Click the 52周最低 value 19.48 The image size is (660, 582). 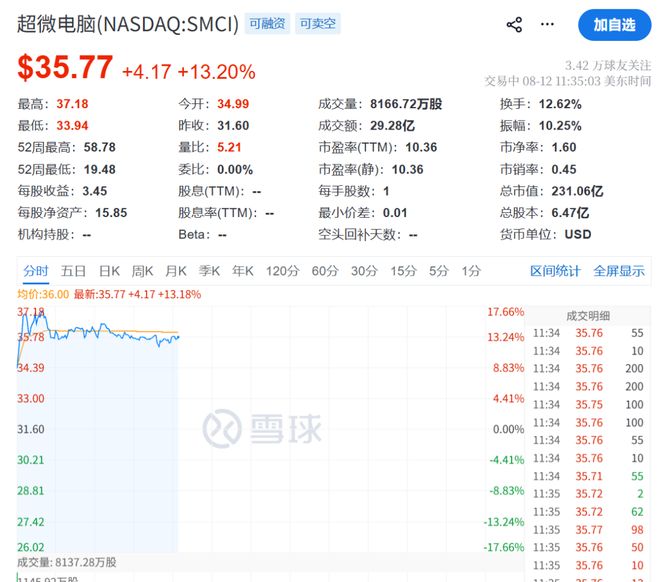pos(100,170)
